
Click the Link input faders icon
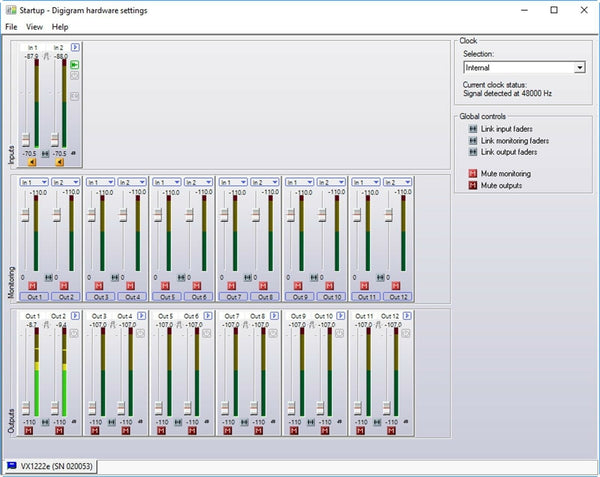pos(473,129)
